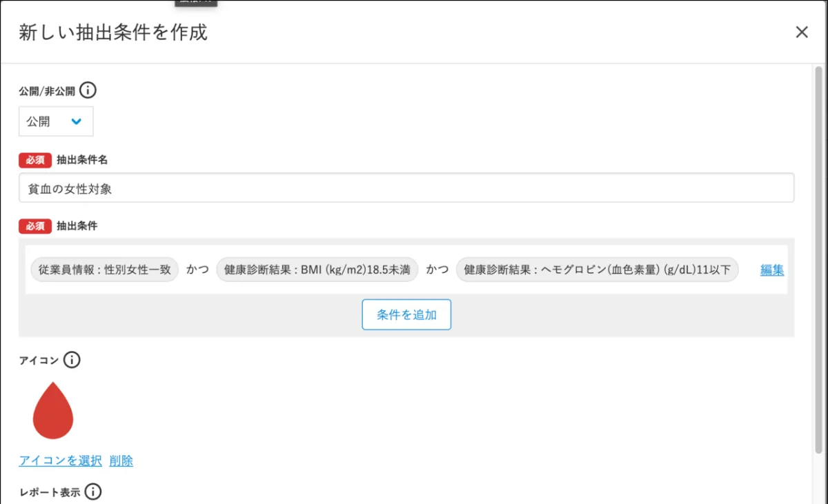Screen dimensions: 828x504
Task: Click the red blood drop icon
Action: [53, 411]
